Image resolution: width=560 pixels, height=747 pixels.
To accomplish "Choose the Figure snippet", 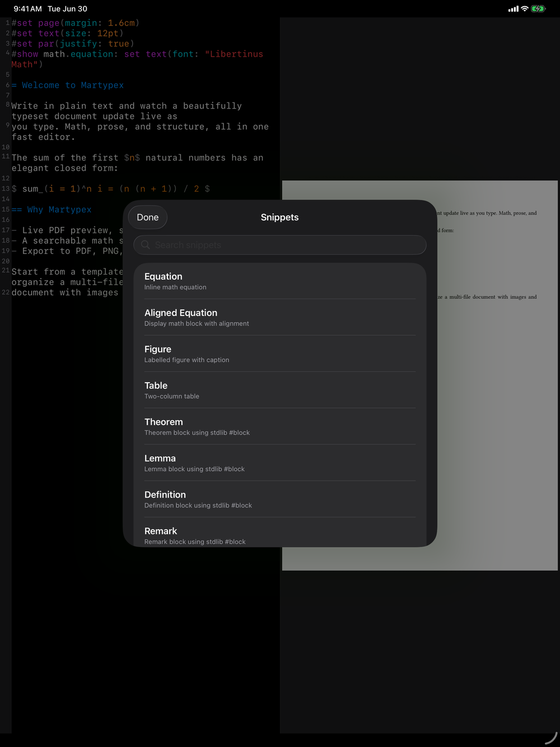I will (280, 354).
